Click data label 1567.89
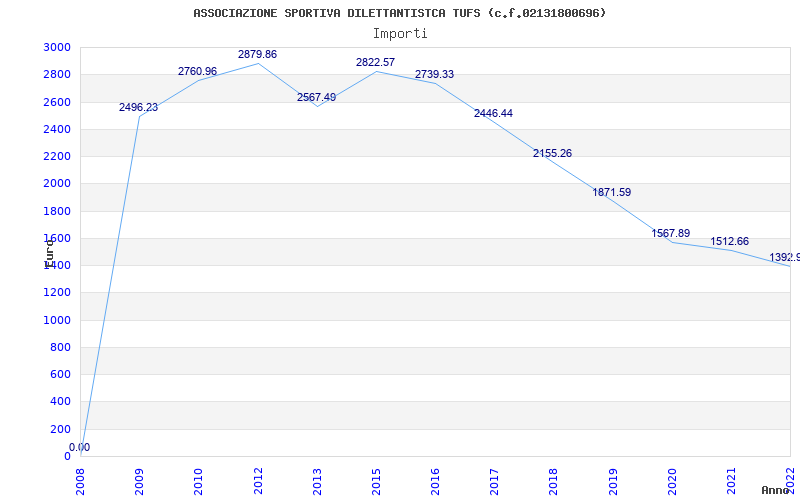This screenshot has width=800, height=500. click(671, 234)
